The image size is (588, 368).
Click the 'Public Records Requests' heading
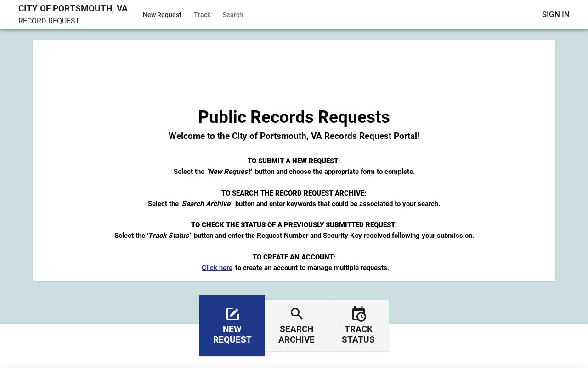pyautogui.click(x=294, y=117)
